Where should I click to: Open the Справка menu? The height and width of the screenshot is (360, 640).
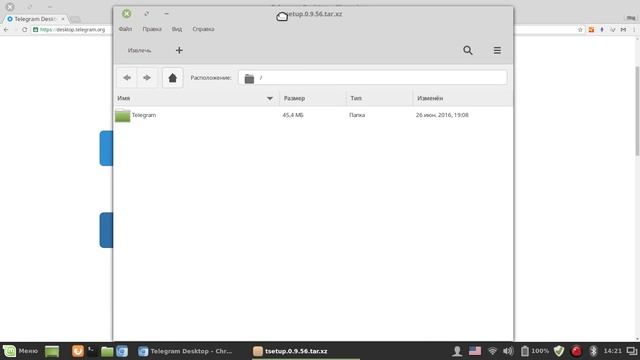click(x=203, y=29)
